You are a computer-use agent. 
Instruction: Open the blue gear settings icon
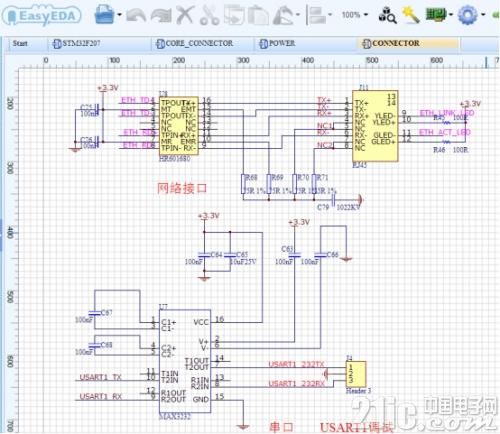467,15
